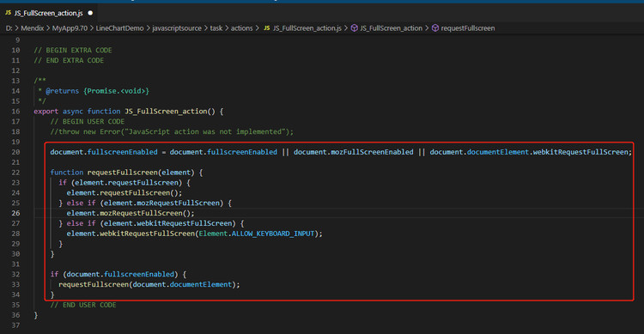Click '@returns' in the JSDoc comment
This screenshot has width=644, height=334.
[x=62, y=91]
